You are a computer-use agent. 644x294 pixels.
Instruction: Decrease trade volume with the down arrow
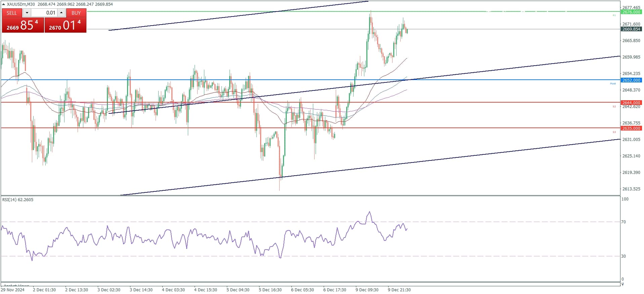[x=27, y=13]
